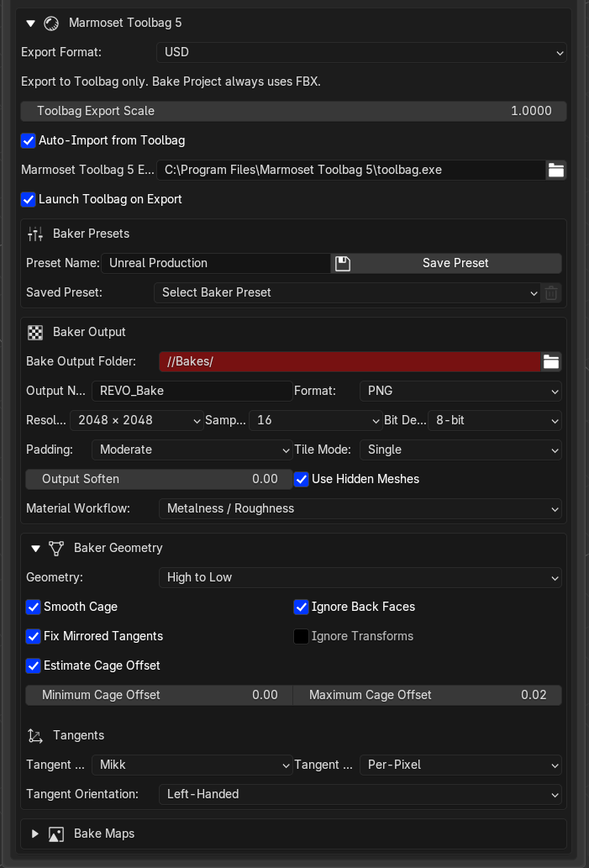The image size is (589, 868).
Task: Adjust the Maximum Cage Offset field
Action: pos(428,695)
